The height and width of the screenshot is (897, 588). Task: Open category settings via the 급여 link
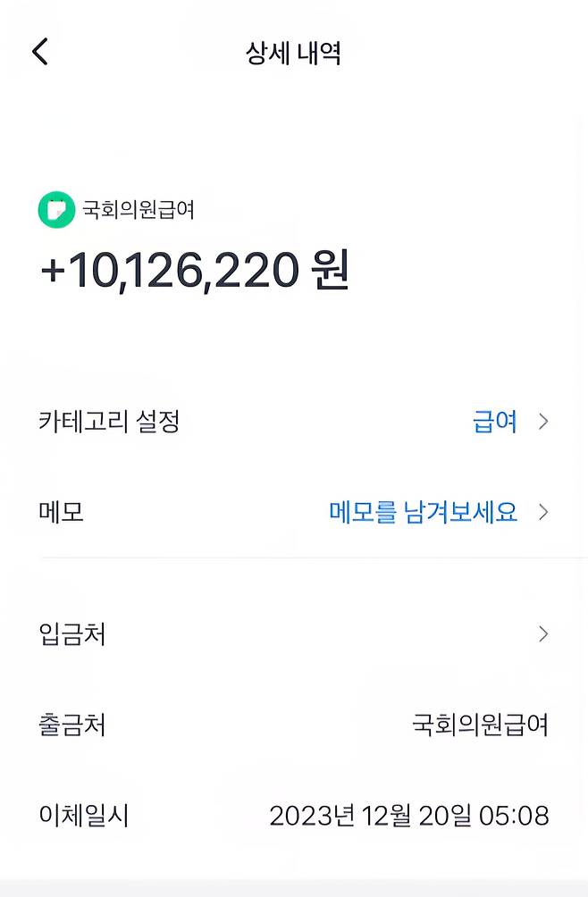[x=495, y=421]
